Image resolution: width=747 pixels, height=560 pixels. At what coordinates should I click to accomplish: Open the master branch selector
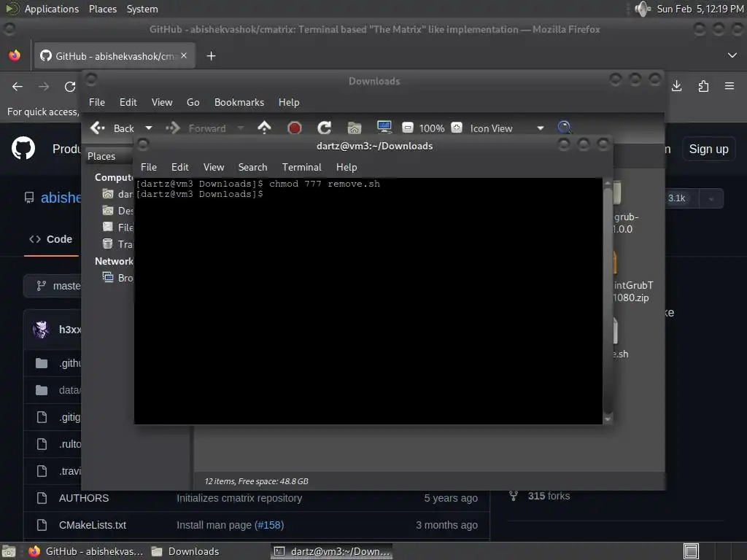(53, 286)
